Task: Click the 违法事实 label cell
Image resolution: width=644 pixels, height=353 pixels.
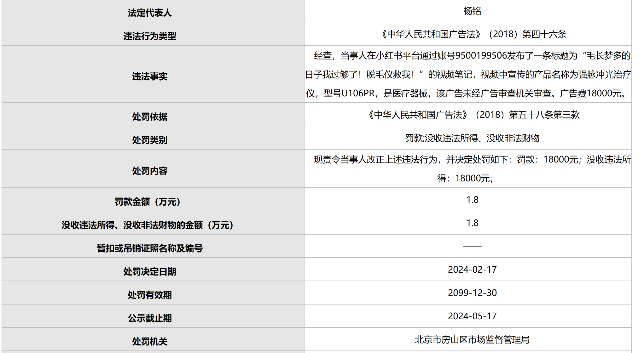Action: [150, 77]
